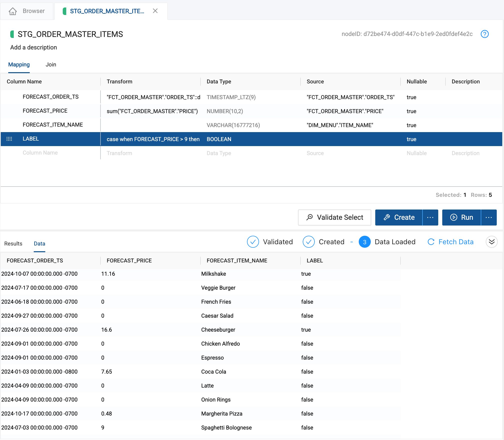Click the Validated checkmark status icon
This screenshot has height=440, width=504.
click(x=253, y=242)
